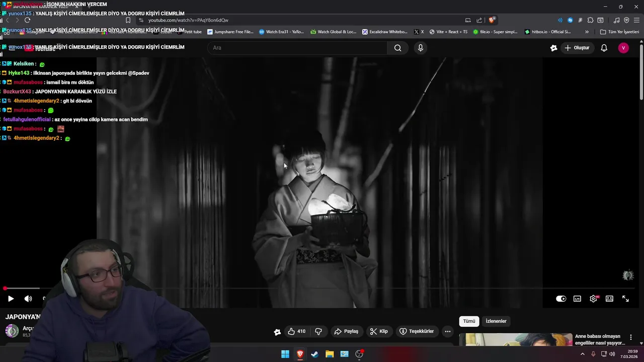The height and width of the screenshot is (362, 644).
Task: Open Tüm Yer İşaretleri folder
Action: (619, 32)
